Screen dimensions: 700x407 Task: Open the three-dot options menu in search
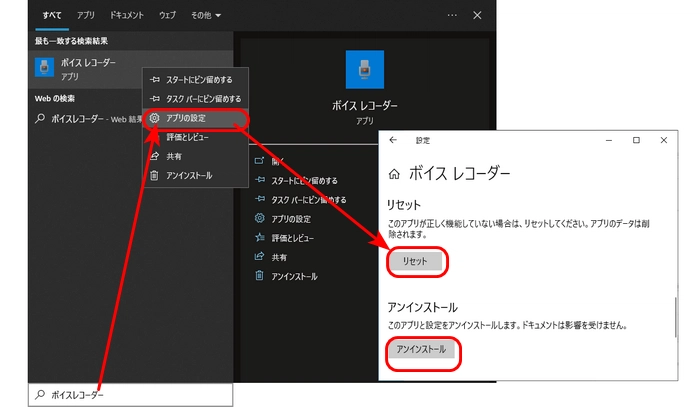coord(452,15)
